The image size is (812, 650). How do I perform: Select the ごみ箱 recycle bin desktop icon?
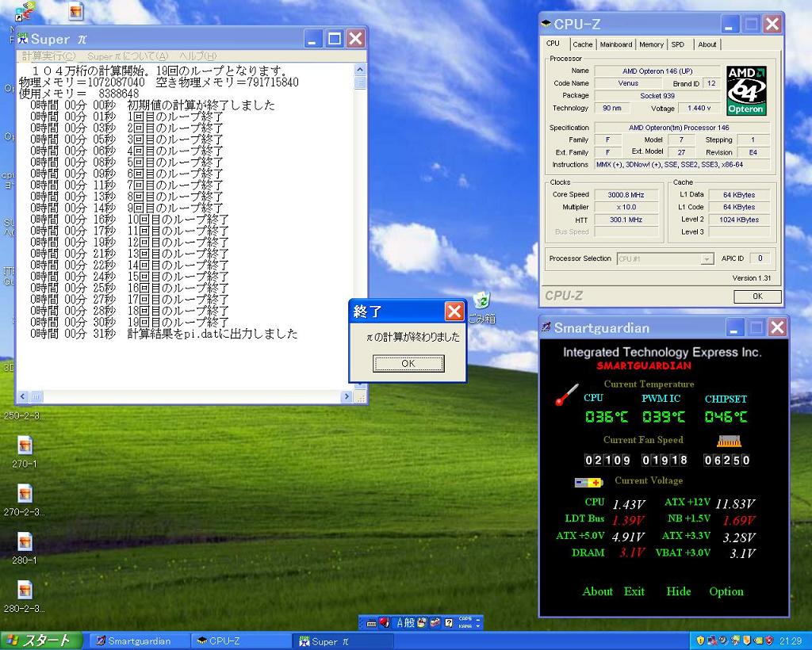(x=481, y=301)
